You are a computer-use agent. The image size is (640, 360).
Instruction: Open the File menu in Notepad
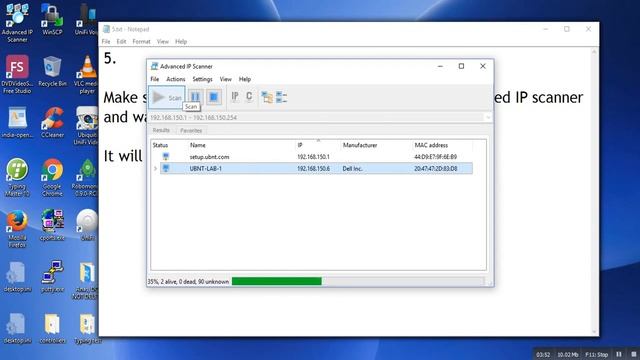point(106,42)
